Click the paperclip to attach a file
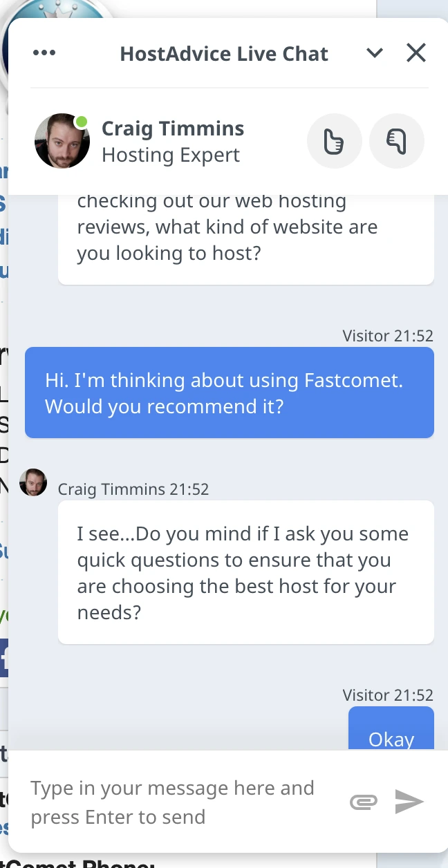448x868 pixels. click(x=363, y=802)
